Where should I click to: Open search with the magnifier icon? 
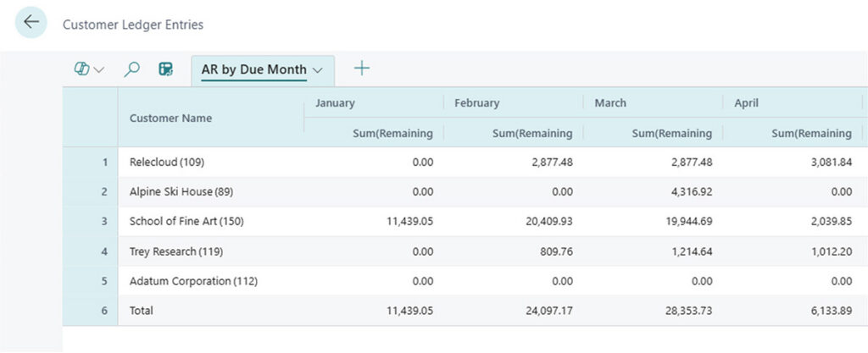click(131, 69)
